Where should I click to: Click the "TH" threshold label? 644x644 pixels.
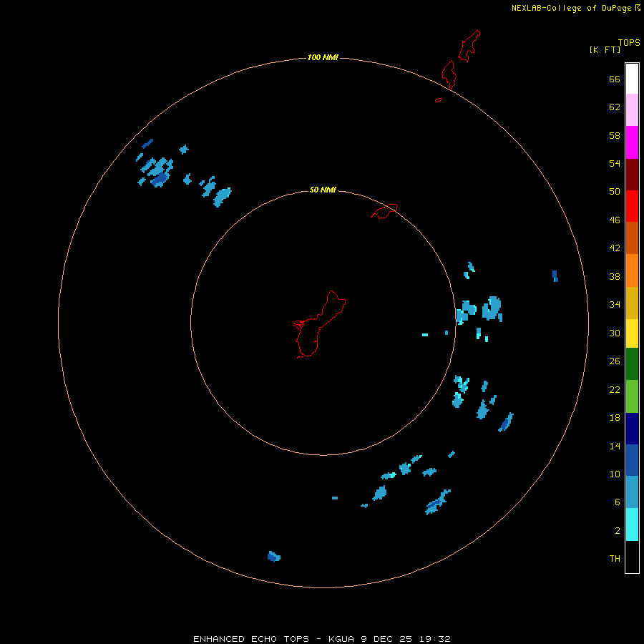[x=615, y=559]
